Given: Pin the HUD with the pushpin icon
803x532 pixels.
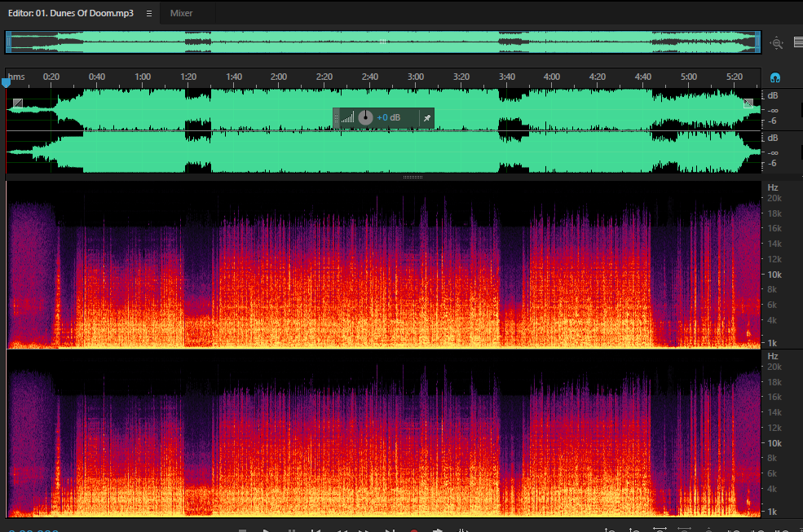Looking at the screenshot, I should coord(426,118).
